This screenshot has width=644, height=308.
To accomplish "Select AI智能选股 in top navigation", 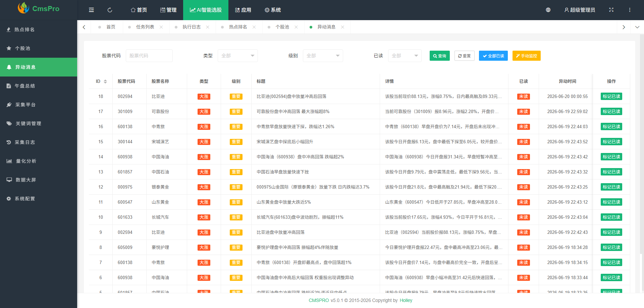I will coord(206,10).
